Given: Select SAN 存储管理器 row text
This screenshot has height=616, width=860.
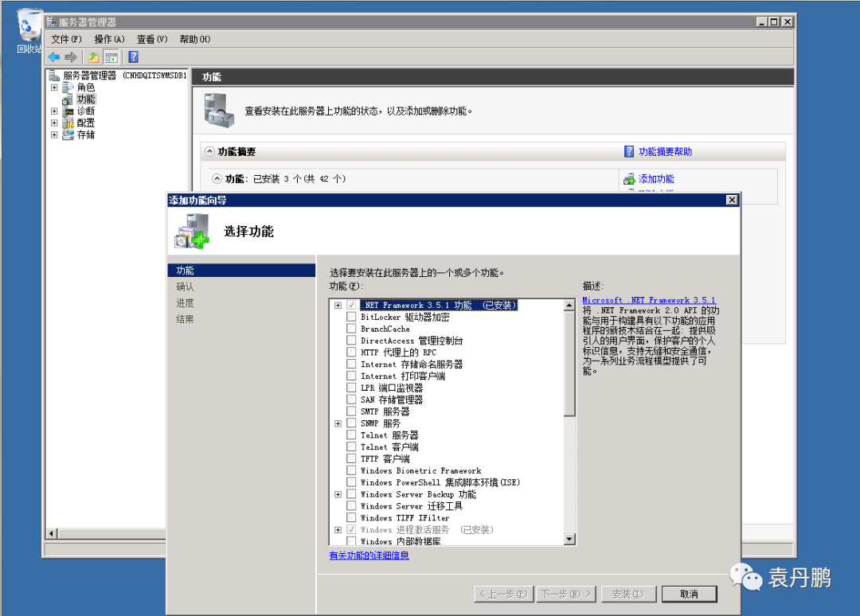Looking at the screenshot, I should (392, 400).
